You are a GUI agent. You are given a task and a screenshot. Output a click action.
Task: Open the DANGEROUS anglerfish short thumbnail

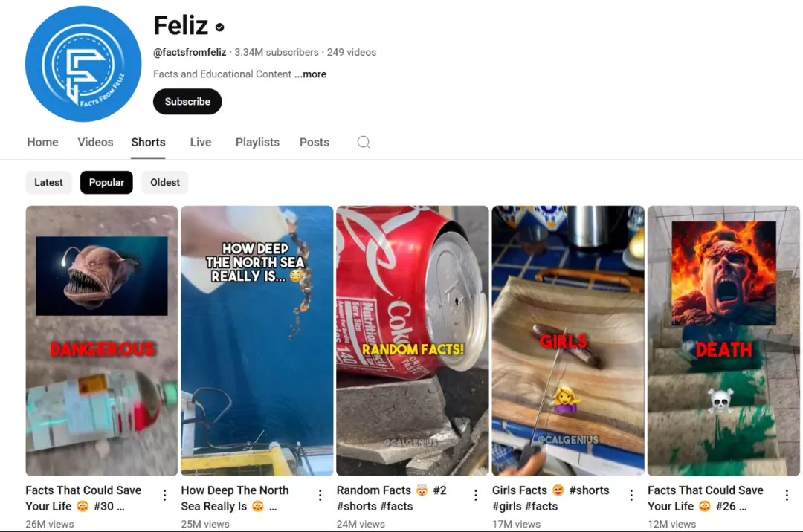tap(102, 341)
